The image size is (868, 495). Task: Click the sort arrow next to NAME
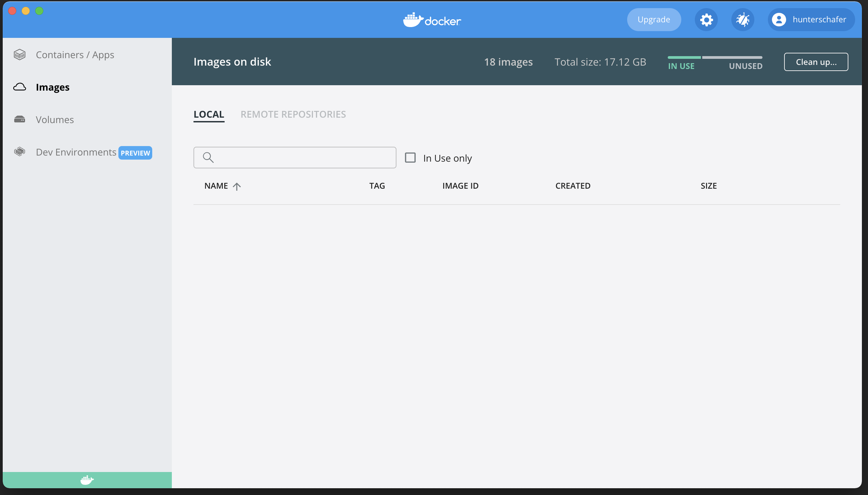237,186
